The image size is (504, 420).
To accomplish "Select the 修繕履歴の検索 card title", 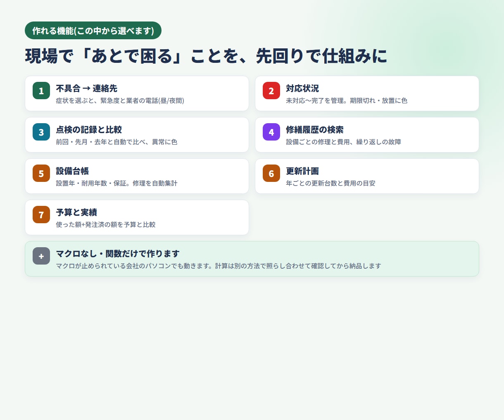I will point(315,130).
